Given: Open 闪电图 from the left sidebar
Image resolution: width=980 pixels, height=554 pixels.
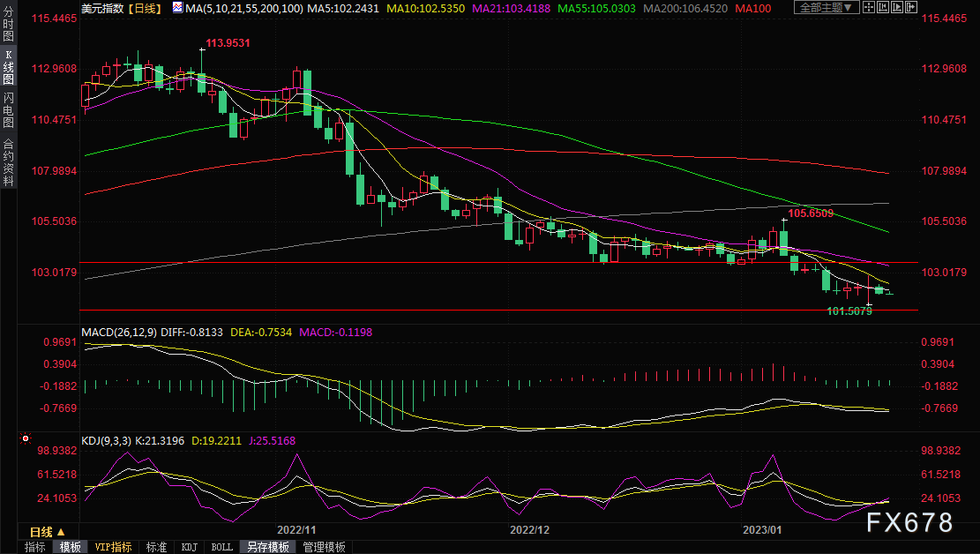Looking at the screenshot, I should (8, 109).
